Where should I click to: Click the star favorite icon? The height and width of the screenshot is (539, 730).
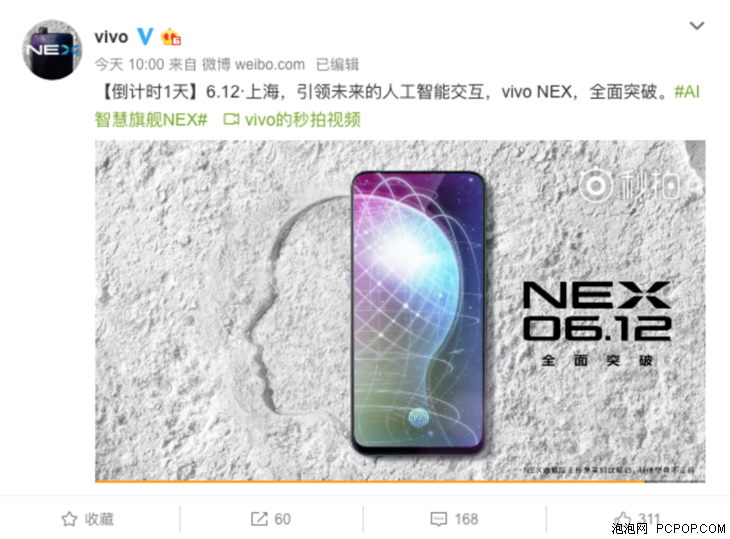69,519
